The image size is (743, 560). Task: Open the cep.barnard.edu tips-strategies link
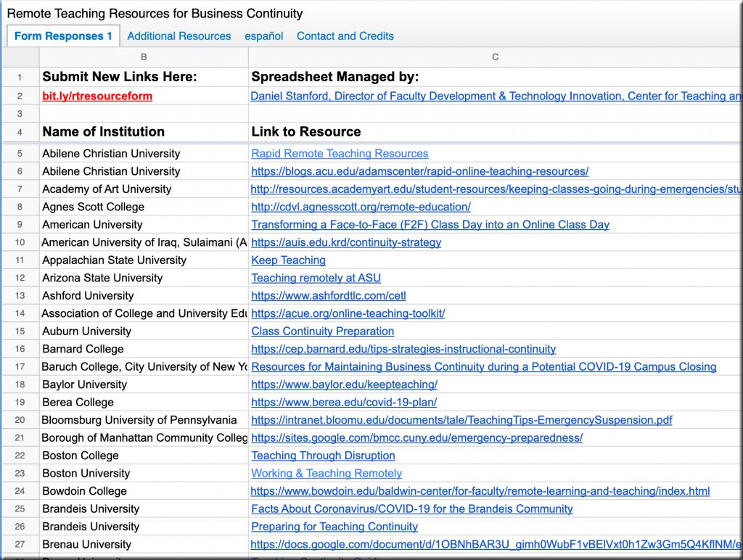pyautogui.click(x=403, y=349)
